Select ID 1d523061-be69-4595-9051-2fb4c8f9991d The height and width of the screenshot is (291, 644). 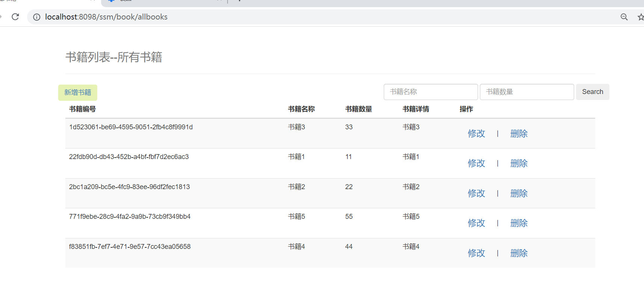[131, 127]
